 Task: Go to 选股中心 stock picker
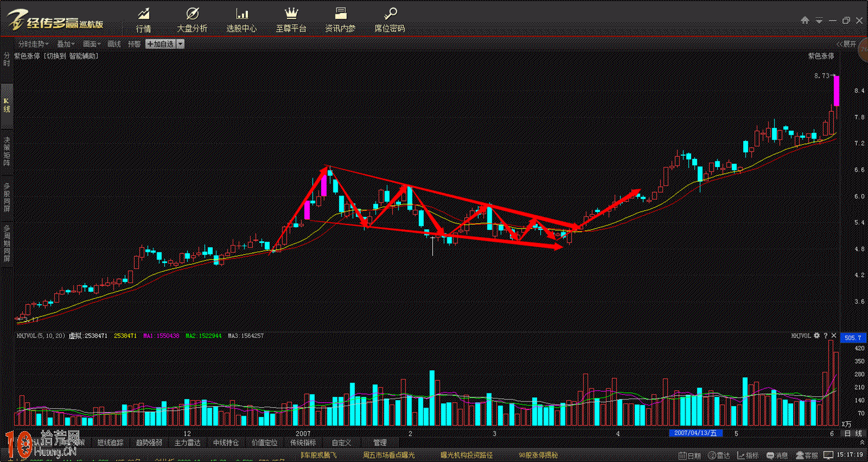pyautogui.click(x=241, y=20)
